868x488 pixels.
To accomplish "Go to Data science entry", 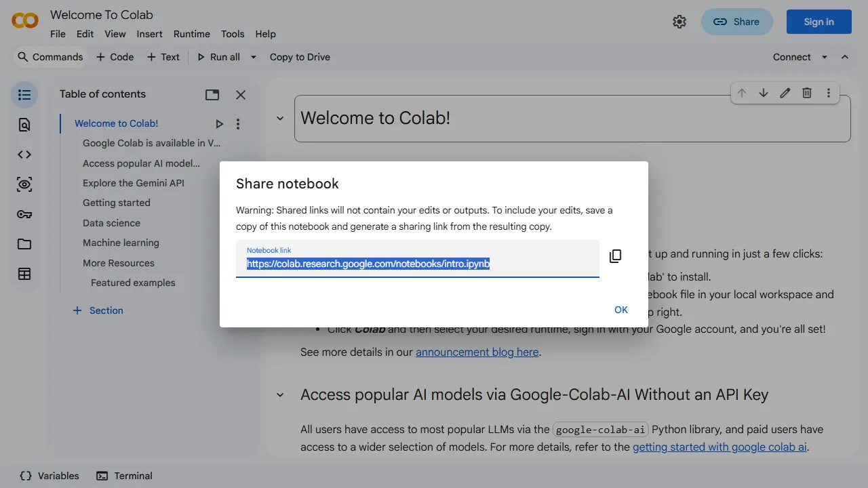I will [111, 223].
